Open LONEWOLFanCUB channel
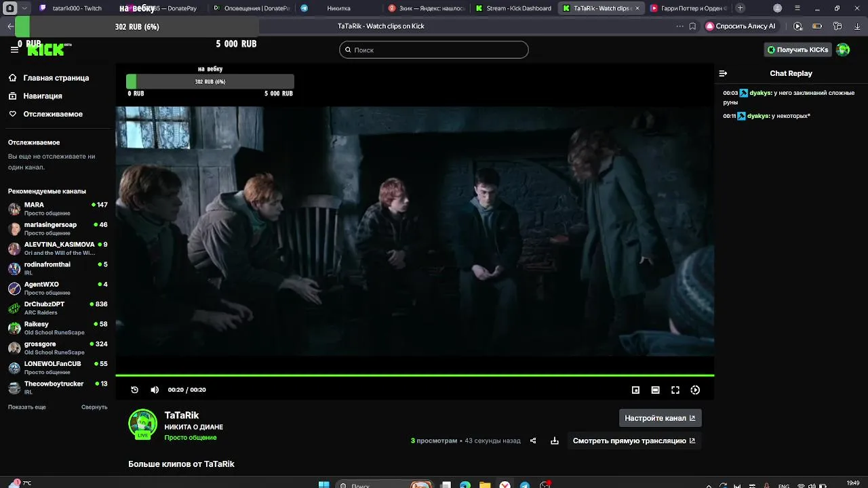 58,367
